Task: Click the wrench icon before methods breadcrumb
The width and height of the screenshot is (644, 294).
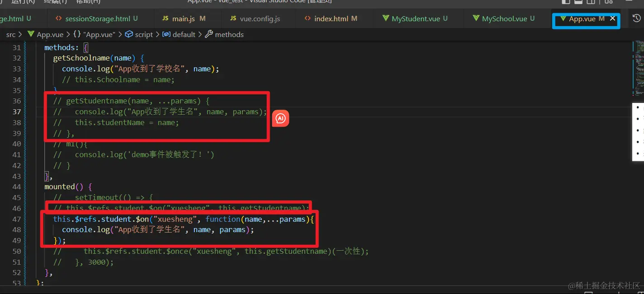Action: pyautogui.click(x=209, y=34)
